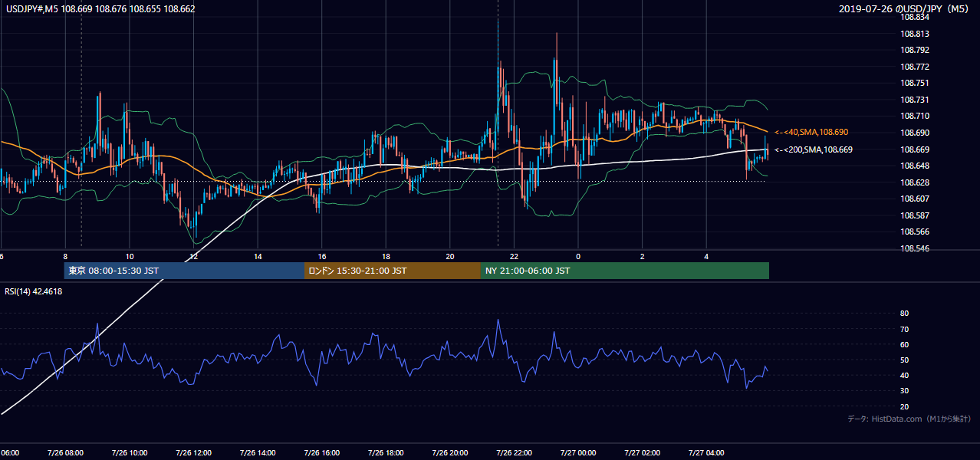Select the chart title 2019-07-26 のUSD/JPY (M5)
This screenshot has width=980, height=460.
[905, 9]
